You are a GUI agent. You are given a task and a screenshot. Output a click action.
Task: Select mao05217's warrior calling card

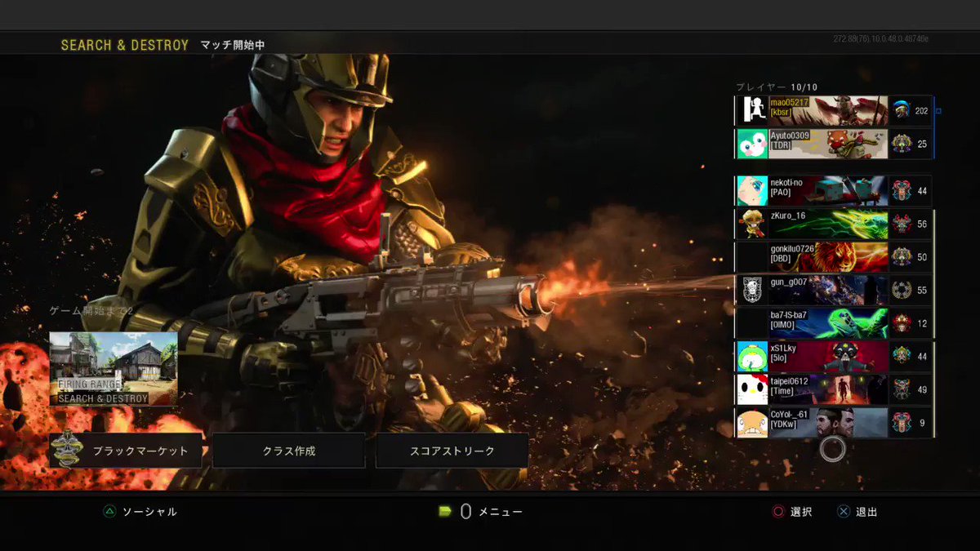coord(828,110)
